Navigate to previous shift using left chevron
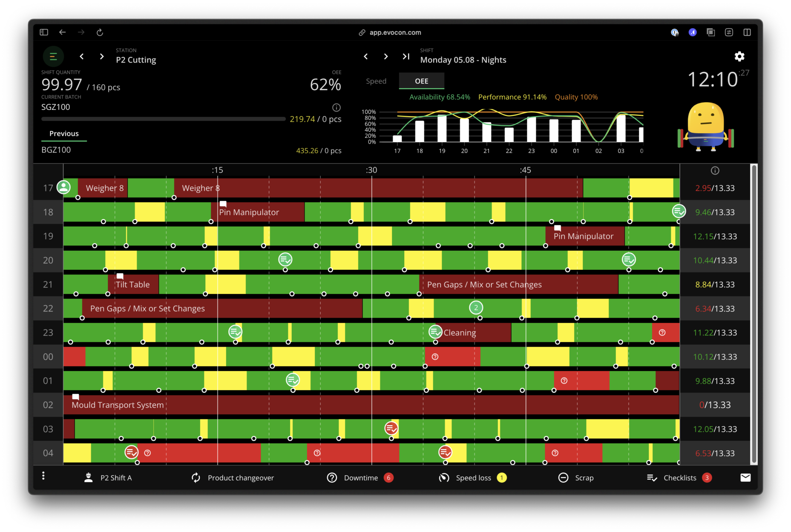 (x=365, y=56)
